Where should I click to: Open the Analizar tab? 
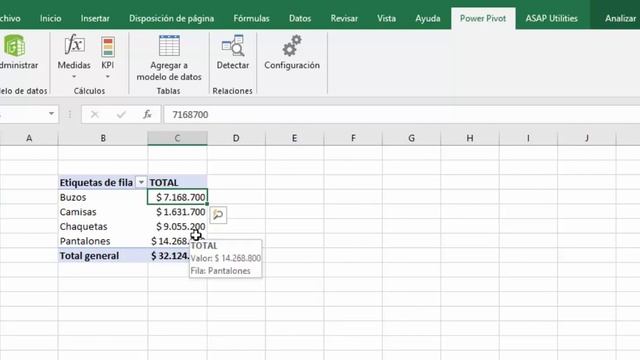(620, 18)
